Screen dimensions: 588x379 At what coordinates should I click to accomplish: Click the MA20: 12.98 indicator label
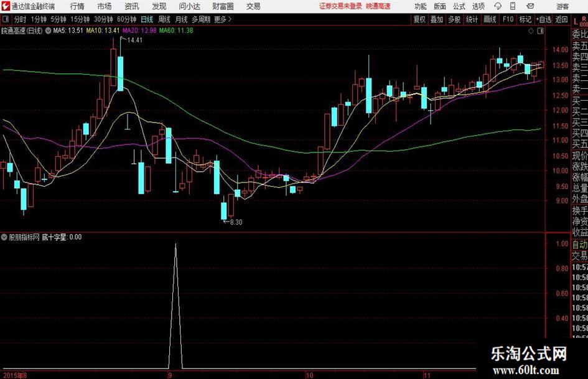[x=139, y=30]
